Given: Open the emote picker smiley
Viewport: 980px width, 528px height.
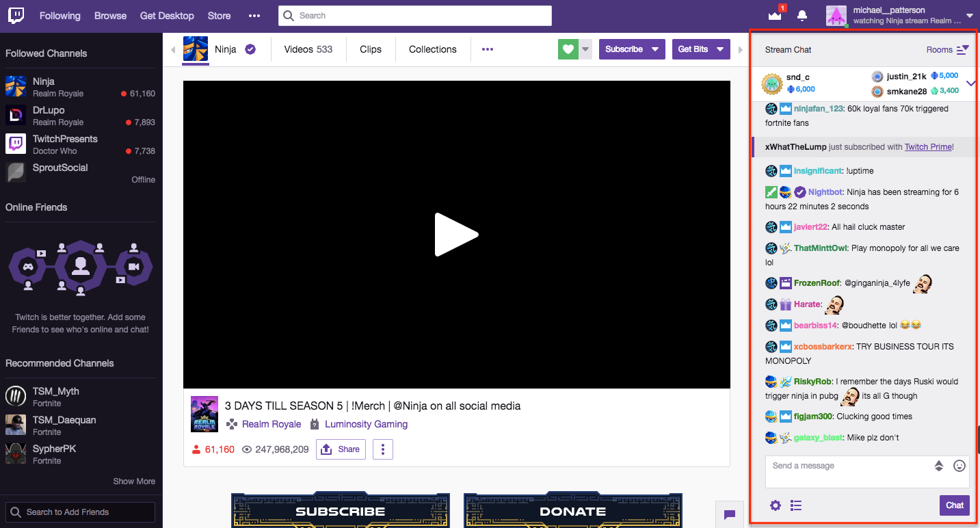Looking at the screenshot, I should 959,466.
